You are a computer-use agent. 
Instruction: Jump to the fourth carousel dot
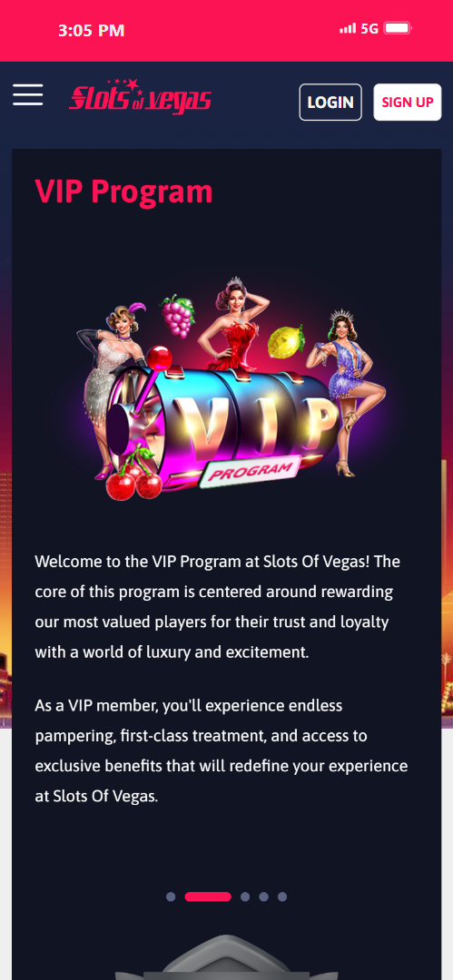(x=264, y=897)
